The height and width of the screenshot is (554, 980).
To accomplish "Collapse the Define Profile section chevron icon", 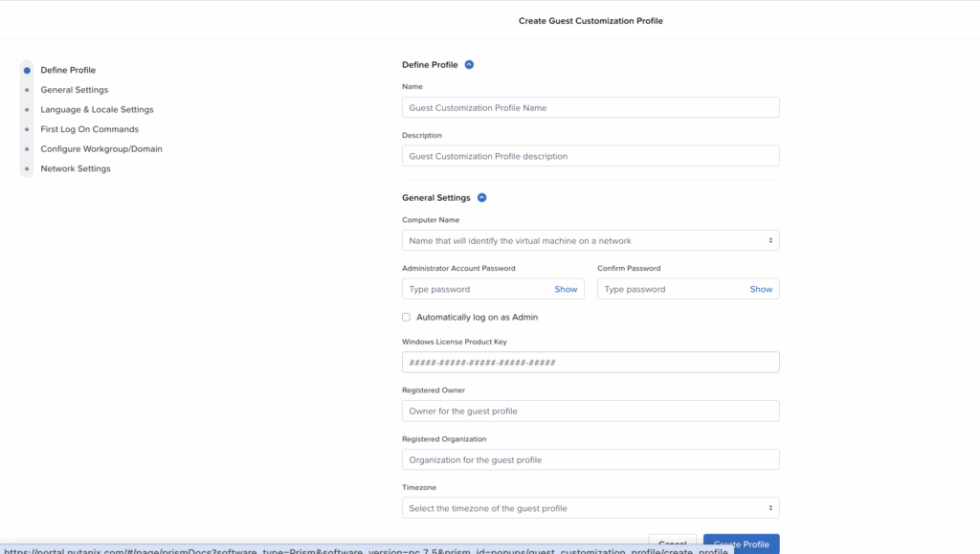I will pyautogui.click(x=469, y=64).
